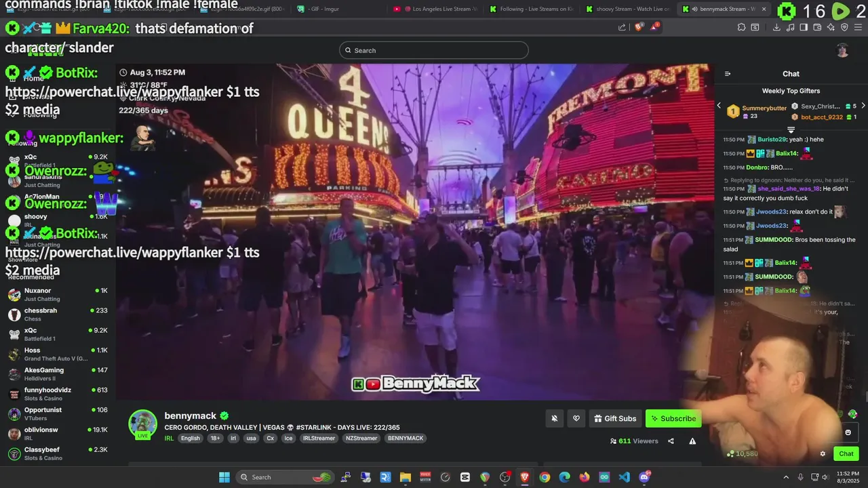Click the Brave Shields lion icon

(x=638, y=27)
